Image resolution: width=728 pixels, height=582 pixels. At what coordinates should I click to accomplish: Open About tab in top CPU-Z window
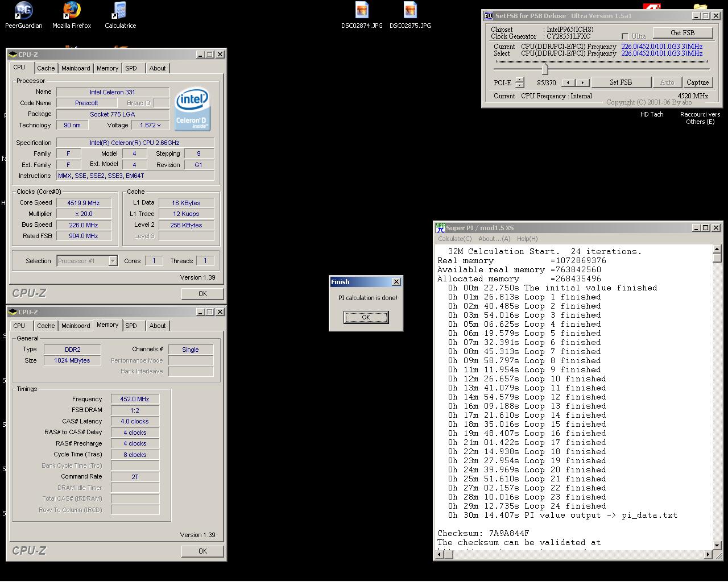click(x=158, y=68)
